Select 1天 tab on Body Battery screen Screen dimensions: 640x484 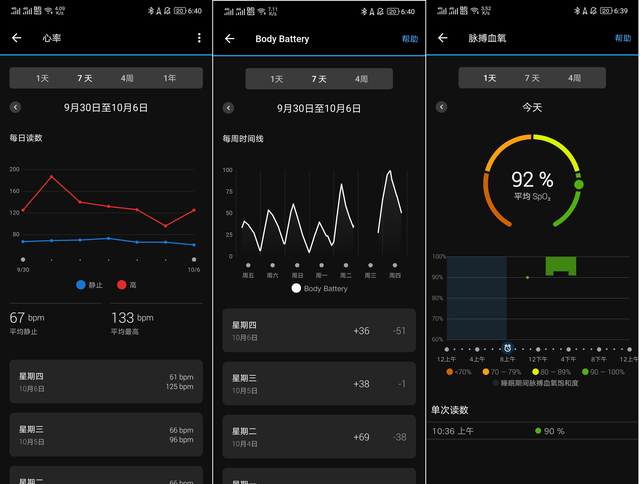(x=276, y=79)
